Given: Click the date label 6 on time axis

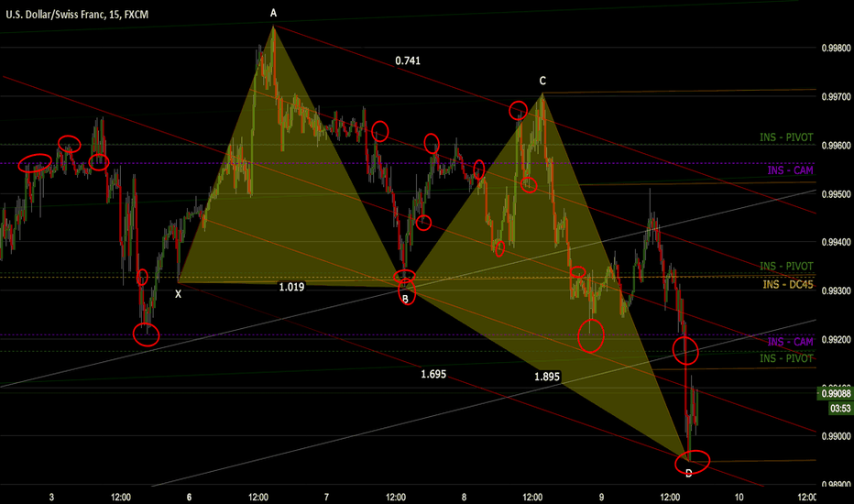Looking at the screenshot, I should click(189, 497).
